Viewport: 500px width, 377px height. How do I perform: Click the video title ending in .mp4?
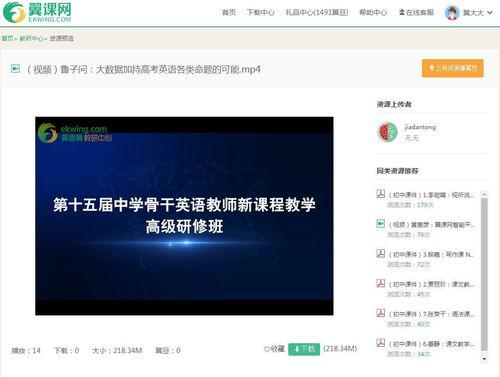[x=143, y=69]
